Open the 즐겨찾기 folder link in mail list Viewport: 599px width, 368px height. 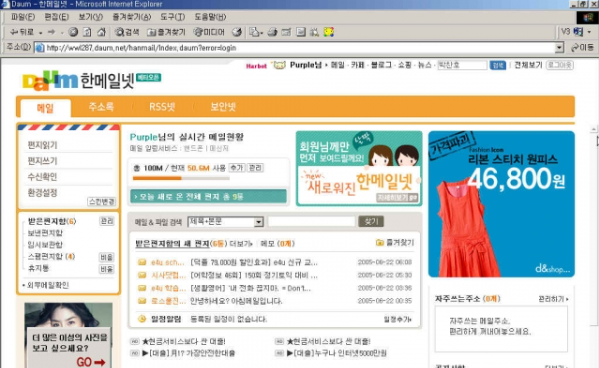tap(395, 243)
